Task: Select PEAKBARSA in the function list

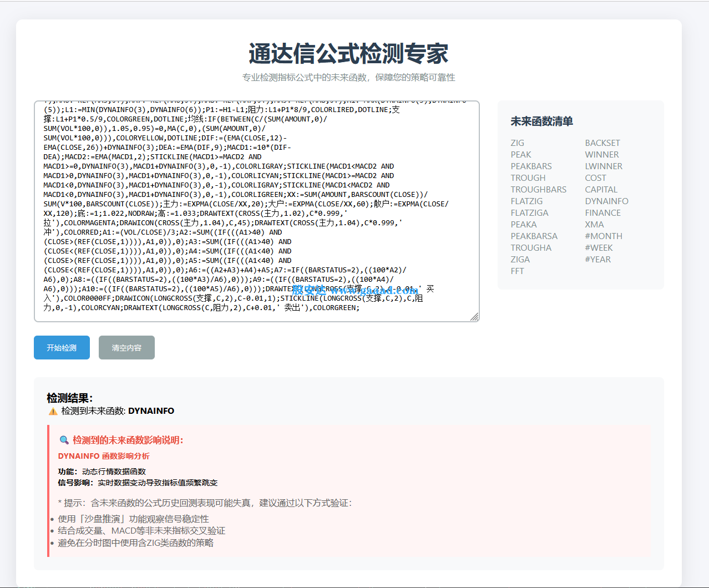Action: 534,236
